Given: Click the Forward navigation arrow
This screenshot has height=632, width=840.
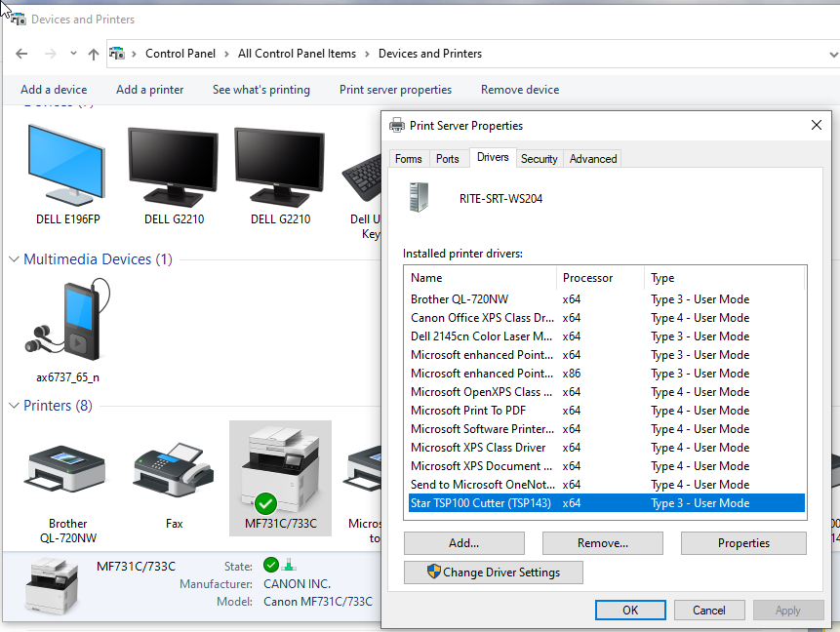Looking at the screenshot, I should pos(51,54).
